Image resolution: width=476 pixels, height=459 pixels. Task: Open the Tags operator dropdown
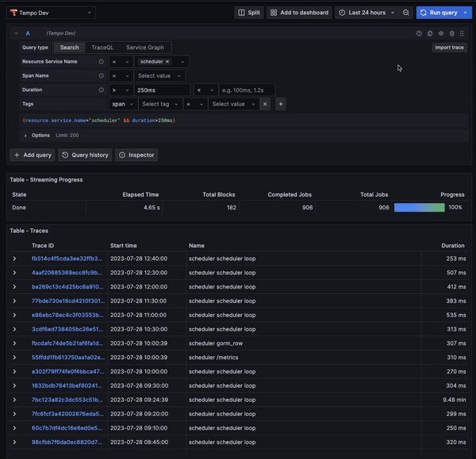(x=195, y=104)
